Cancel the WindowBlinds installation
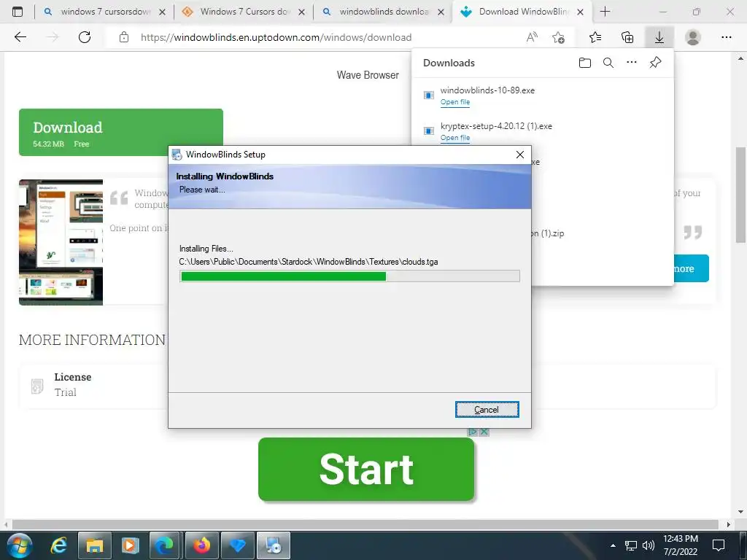The image size is (747, 560). [487, 410]
